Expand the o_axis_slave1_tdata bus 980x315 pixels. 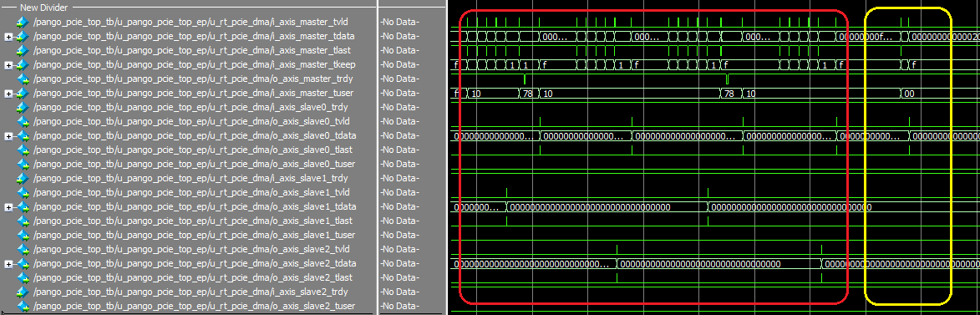pyautogui.click(x=8, y=207)
